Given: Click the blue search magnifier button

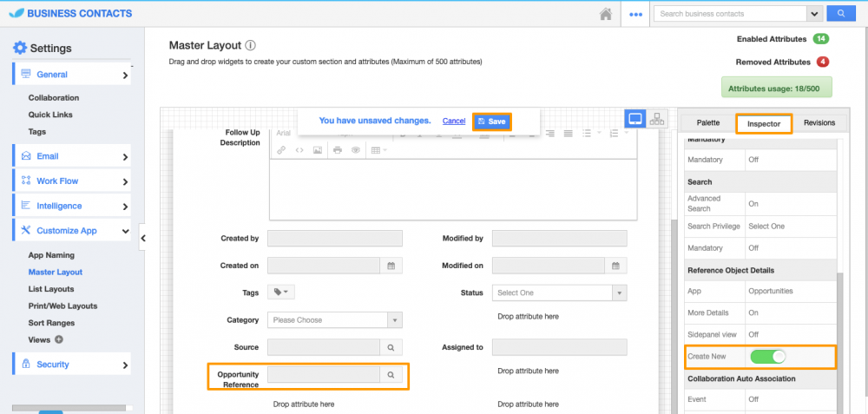Looking at the screenshot, I should 839,14.
